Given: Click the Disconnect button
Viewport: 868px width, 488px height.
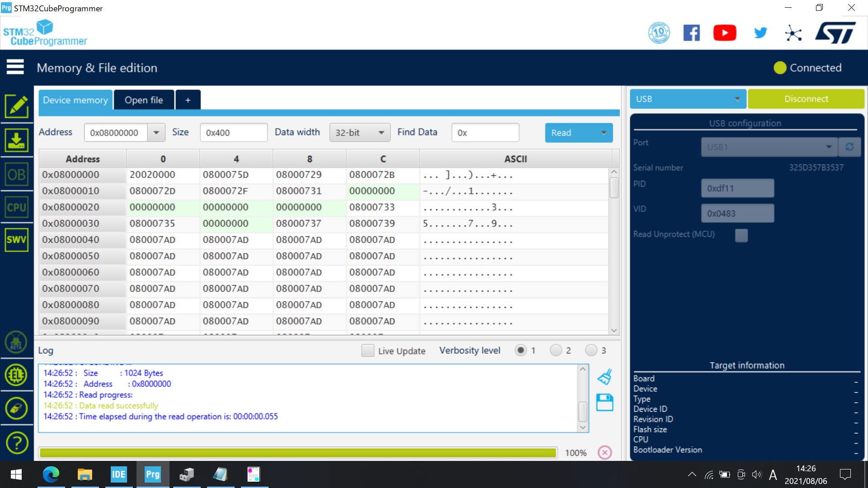Looking at the screenshot, I should click(806, 99).
